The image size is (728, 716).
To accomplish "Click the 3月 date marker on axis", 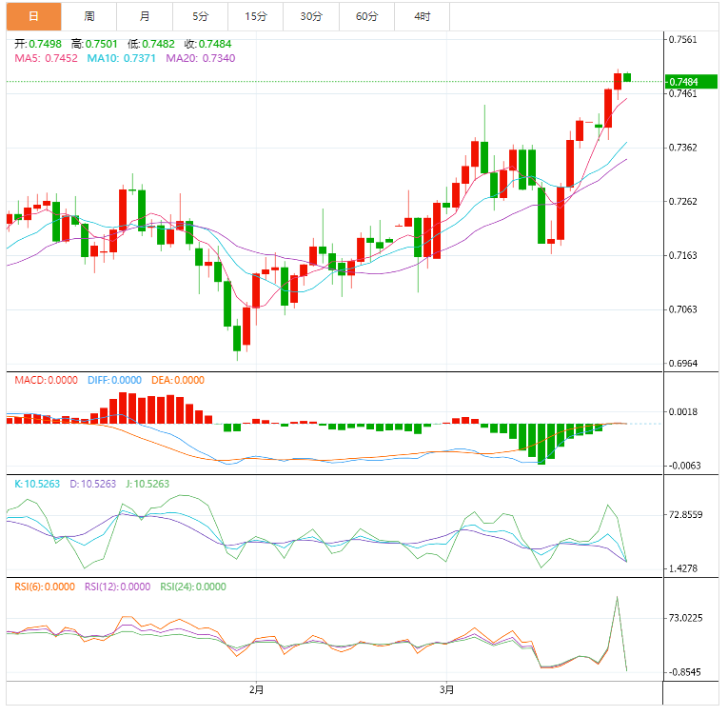I will click(445, 687).
